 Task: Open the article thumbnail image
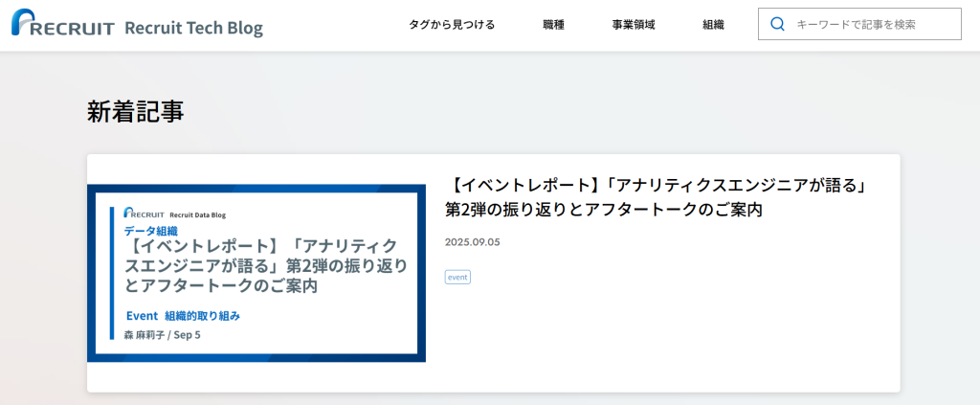tap(256, 273)
